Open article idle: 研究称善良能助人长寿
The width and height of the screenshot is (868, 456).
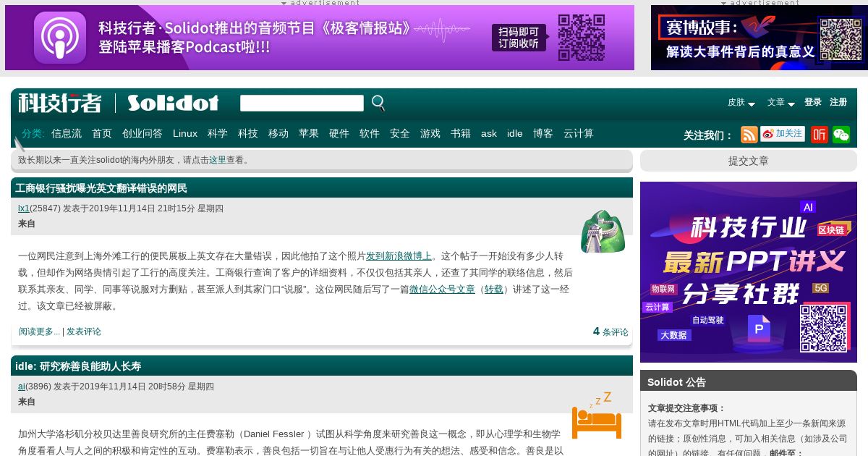78,366
